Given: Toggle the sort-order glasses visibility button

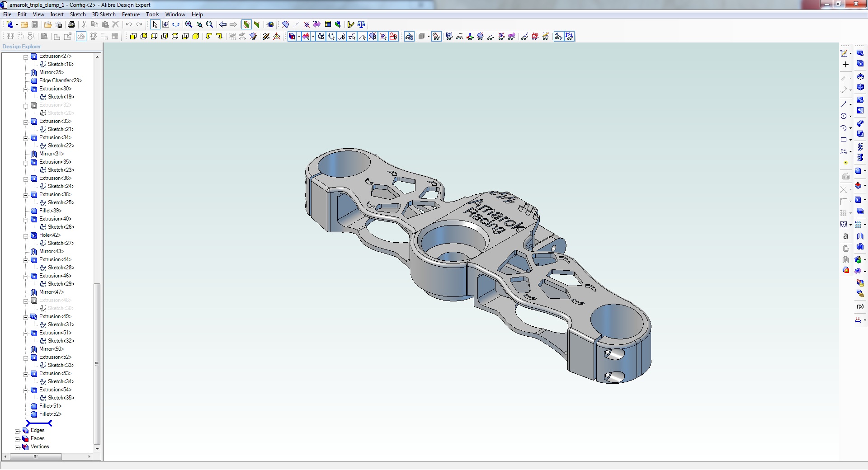Looking at the screenshot, I should coord(569,36).
